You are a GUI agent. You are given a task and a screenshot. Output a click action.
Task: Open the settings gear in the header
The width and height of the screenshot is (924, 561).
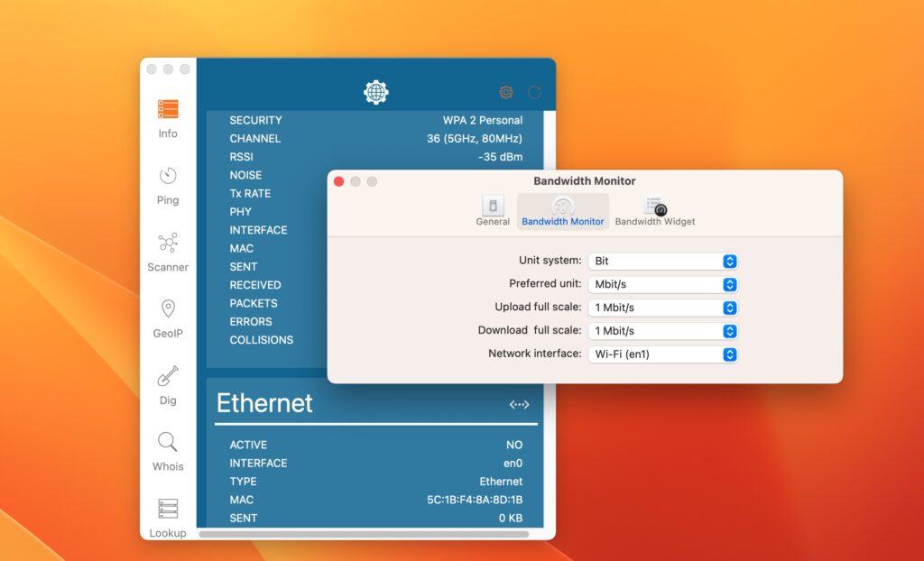click(x=505, y=92)
